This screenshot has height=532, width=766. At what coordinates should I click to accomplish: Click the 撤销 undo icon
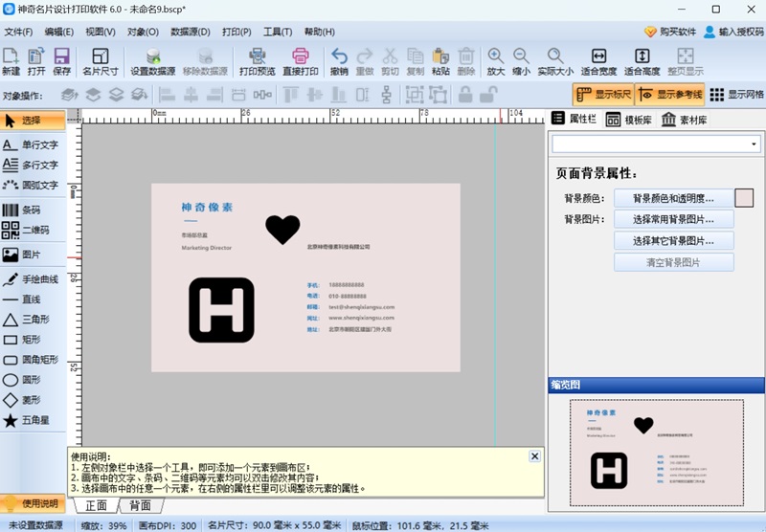[339, 61]
